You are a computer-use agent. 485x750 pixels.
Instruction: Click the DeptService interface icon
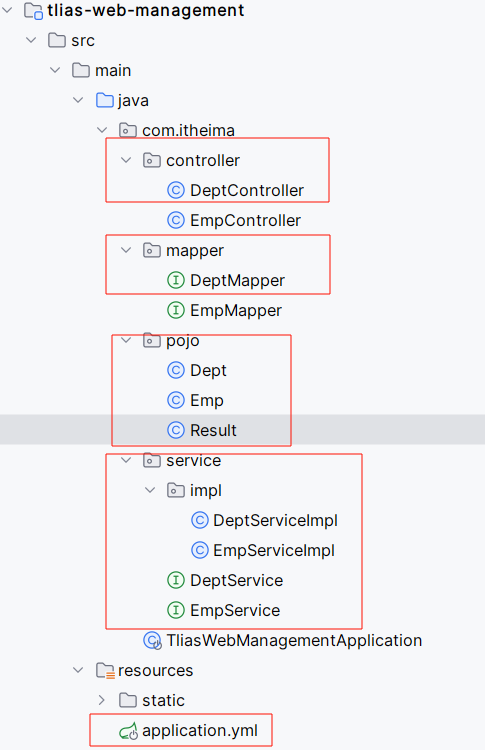click(x=176, y=580)
